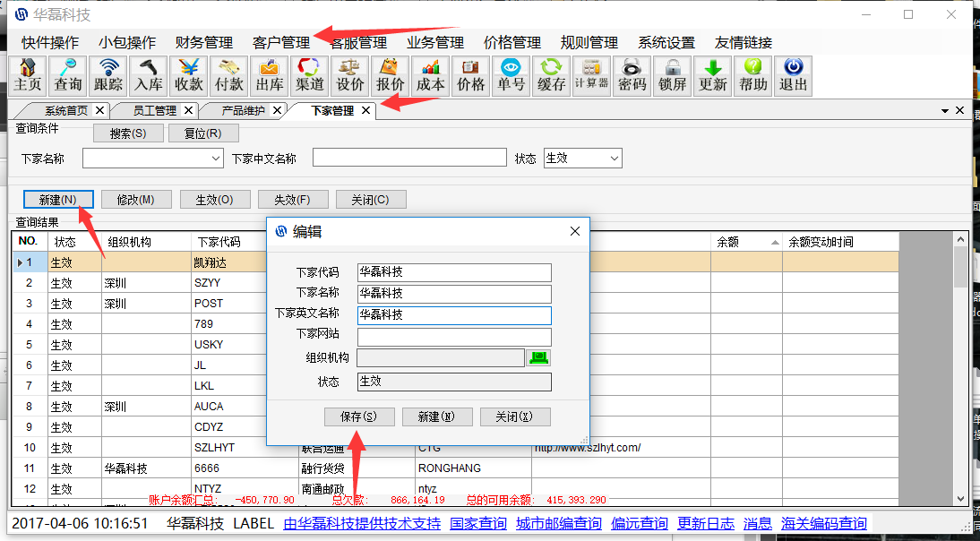Click the 跟踪 tracking toolbar icon
Screen dimensions: 980x541
[x=108, y=75]
